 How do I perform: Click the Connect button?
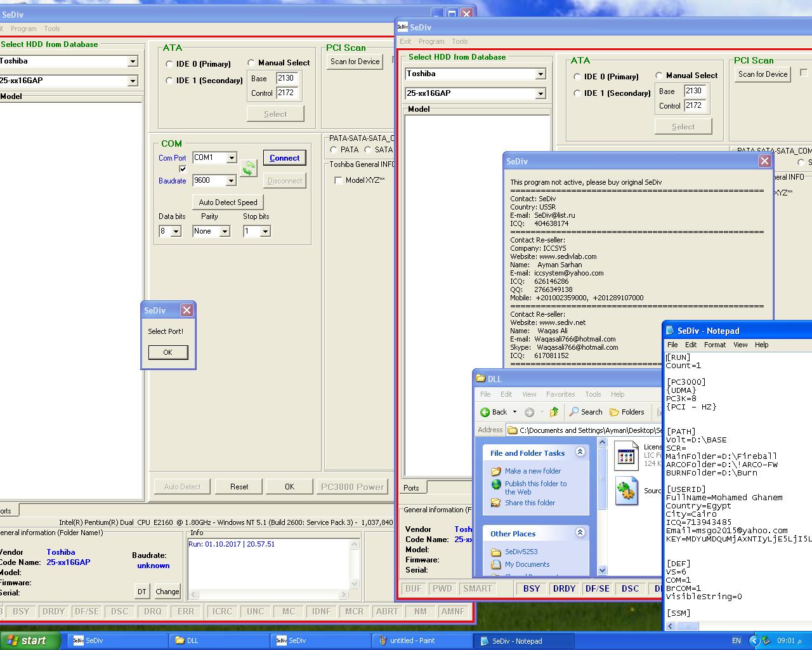(x=285, y=158)
